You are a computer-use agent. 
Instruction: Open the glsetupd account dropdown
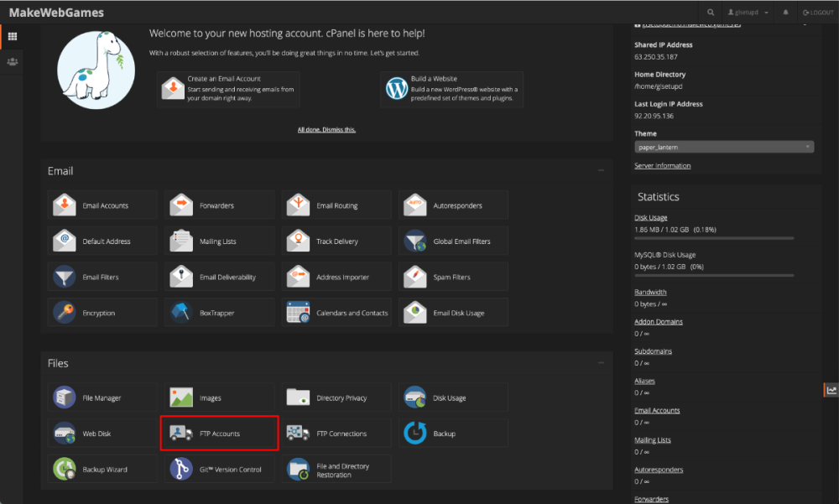point(747,12)
